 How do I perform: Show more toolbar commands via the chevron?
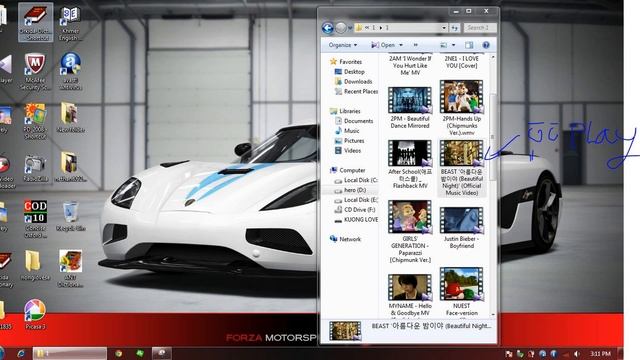tap(416, 45)
